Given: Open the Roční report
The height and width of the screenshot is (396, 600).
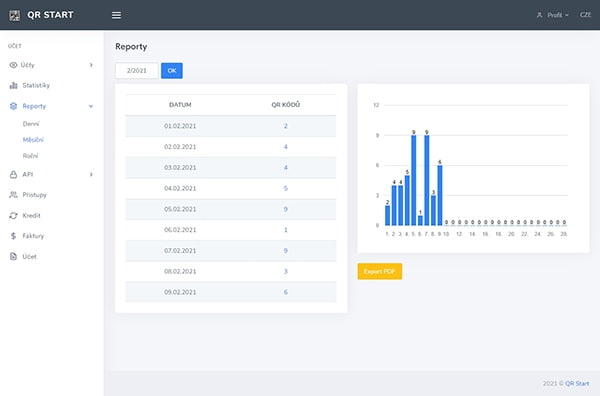Looking at the screenshot, I should click(x=30, y=156).
